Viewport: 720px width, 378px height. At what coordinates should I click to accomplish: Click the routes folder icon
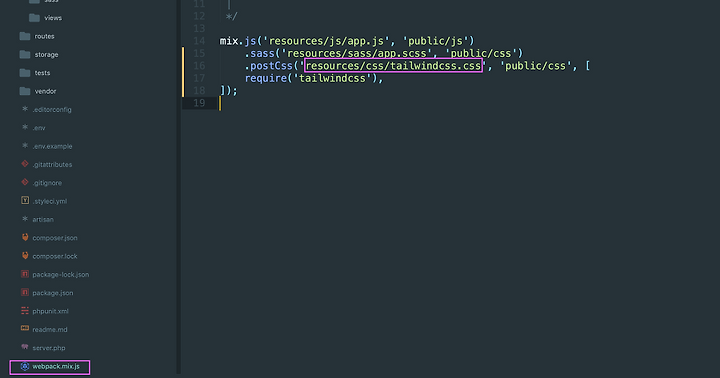click(25, 36)
